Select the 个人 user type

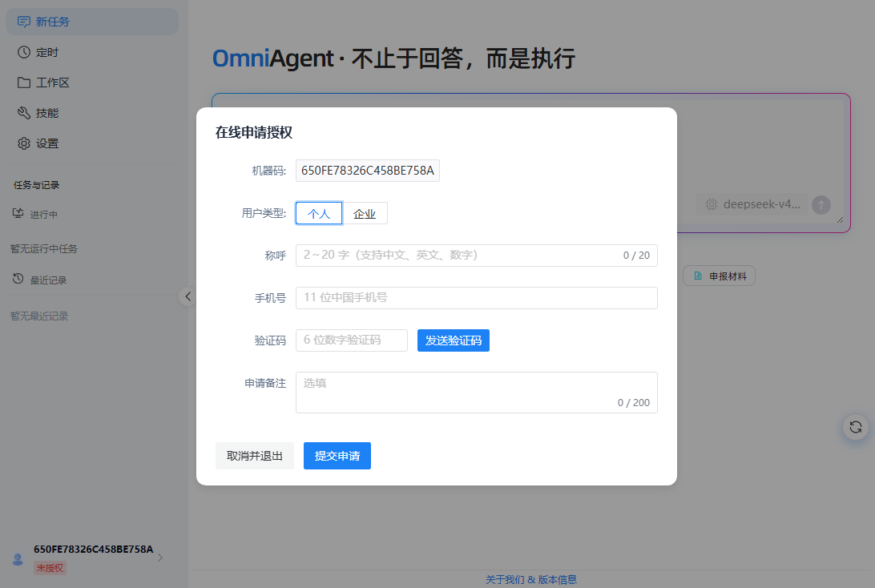[x=319, y=214]
